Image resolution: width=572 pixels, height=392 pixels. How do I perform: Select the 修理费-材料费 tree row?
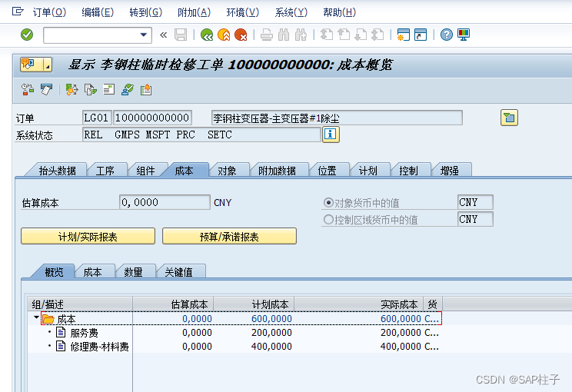(x=234, y=346)
